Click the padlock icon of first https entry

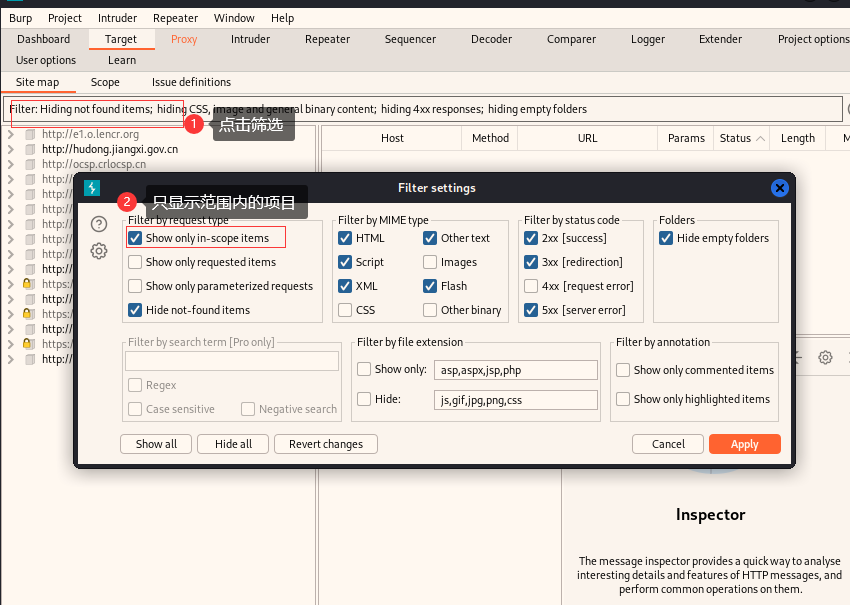(x=27, y=284)
